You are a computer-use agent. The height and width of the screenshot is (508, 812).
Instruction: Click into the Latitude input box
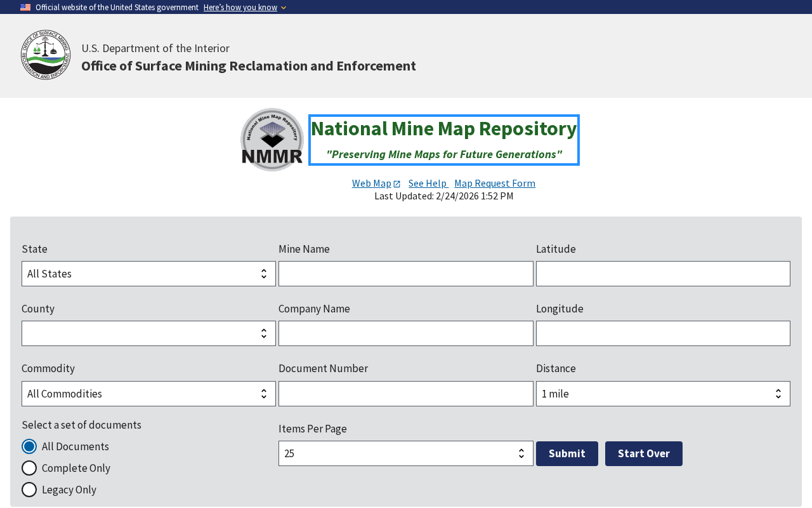coord(663,274)
